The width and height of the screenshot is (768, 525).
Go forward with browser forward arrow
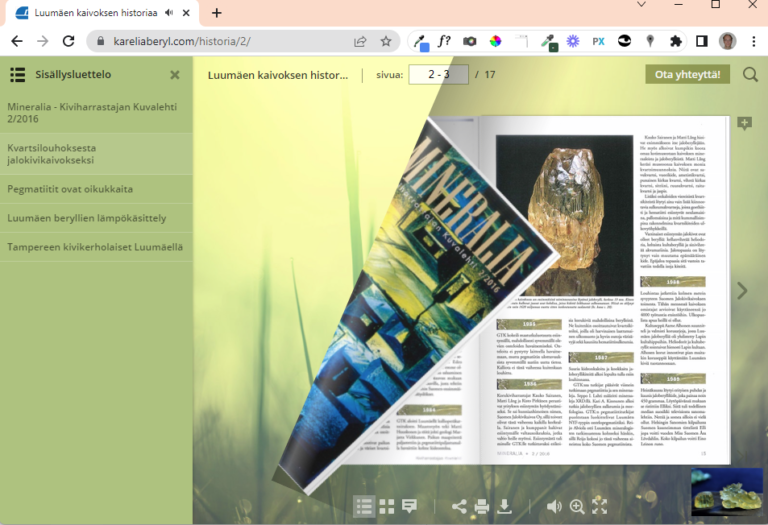(x=43, y=41)
